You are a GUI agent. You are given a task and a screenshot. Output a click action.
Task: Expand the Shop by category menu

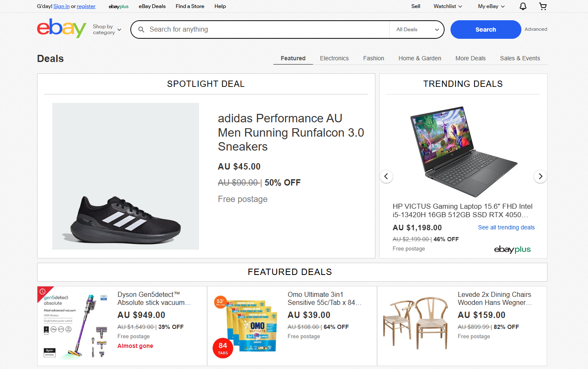coord(107,30)
